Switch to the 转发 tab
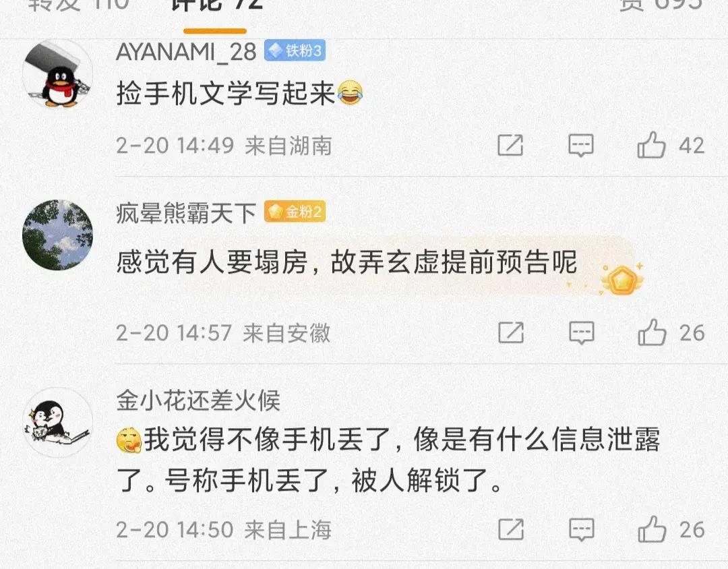728x569 pixels. (x=78, y=5)
